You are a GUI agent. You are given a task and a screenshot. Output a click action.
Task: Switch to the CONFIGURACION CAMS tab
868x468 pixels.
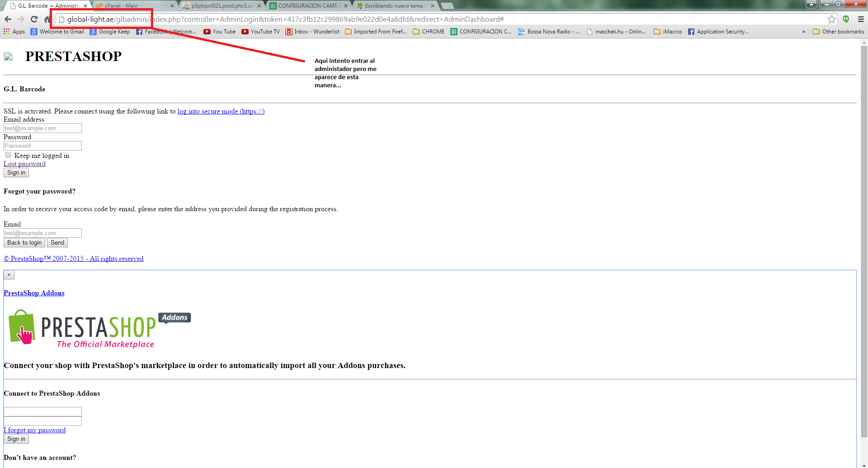click(x=308, y=6)
